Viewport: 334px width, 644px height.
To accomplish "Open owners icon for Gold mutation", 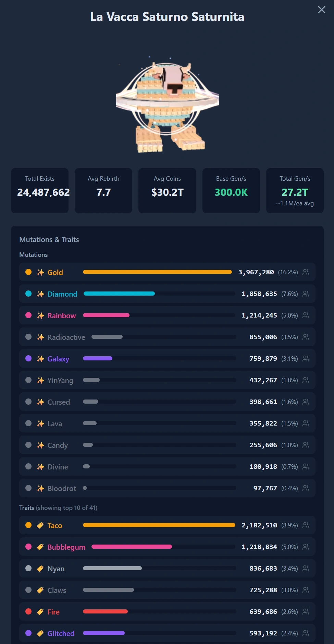I will coord(306,272).
